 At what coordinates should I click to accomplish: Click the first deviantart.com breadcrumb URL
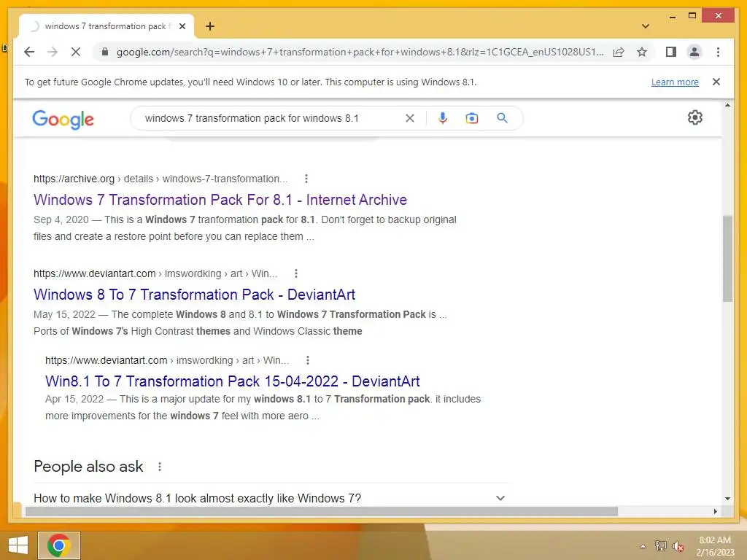click(x=155, y=274)
